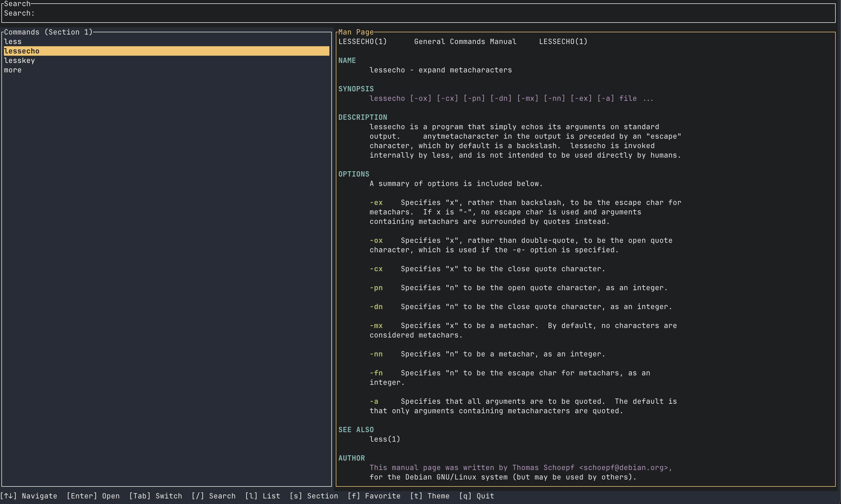Select the lesskey entry
Image resolution: width=841 pixels, height=504 pixels.
point(20,60)
